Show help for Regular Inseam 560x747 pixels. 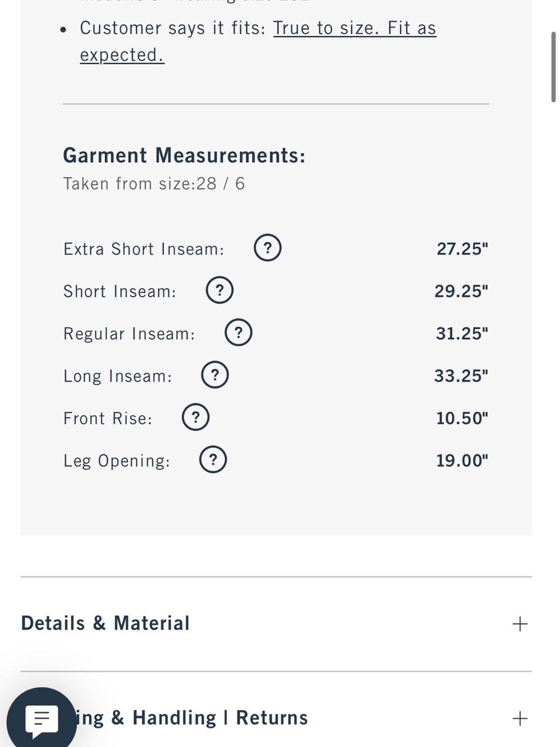pos(239,332)
